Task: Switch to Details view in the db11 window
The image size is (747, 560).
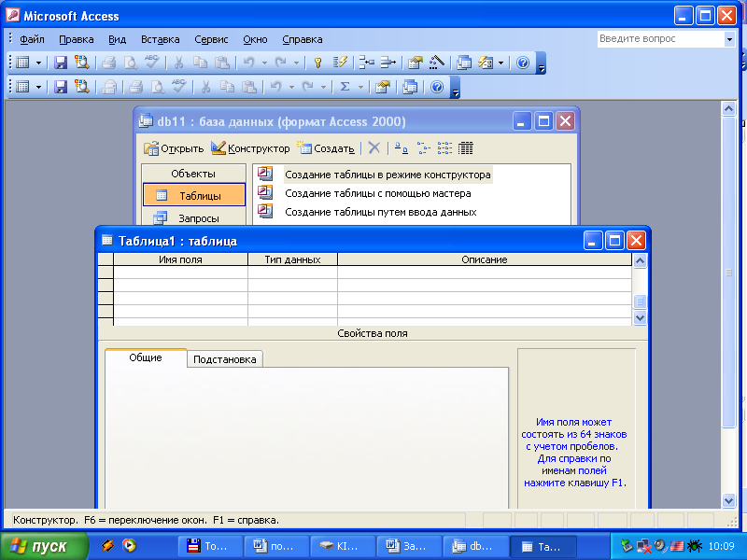Action: tap(465, 148)
